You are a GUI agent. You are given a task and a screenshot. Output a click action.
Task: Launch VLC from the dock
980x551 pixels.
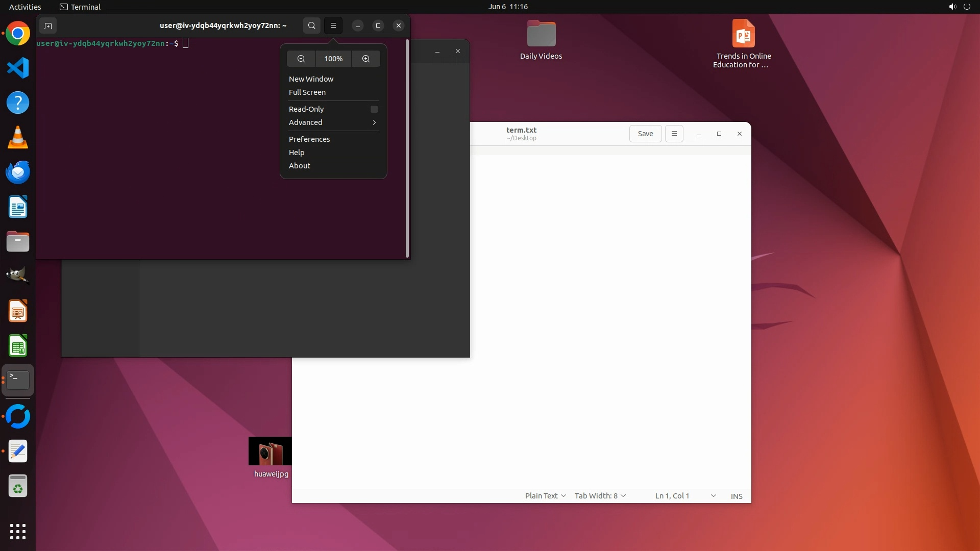[x=18, y=138]
